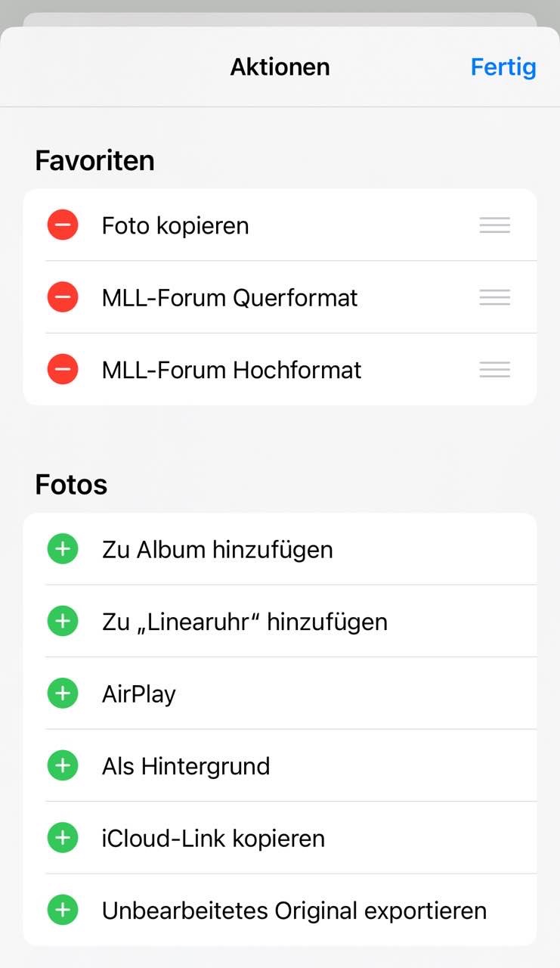560x968 pixels.
Task: Tap green plus for Linearuhr hinzufügen
Action: 63,622
